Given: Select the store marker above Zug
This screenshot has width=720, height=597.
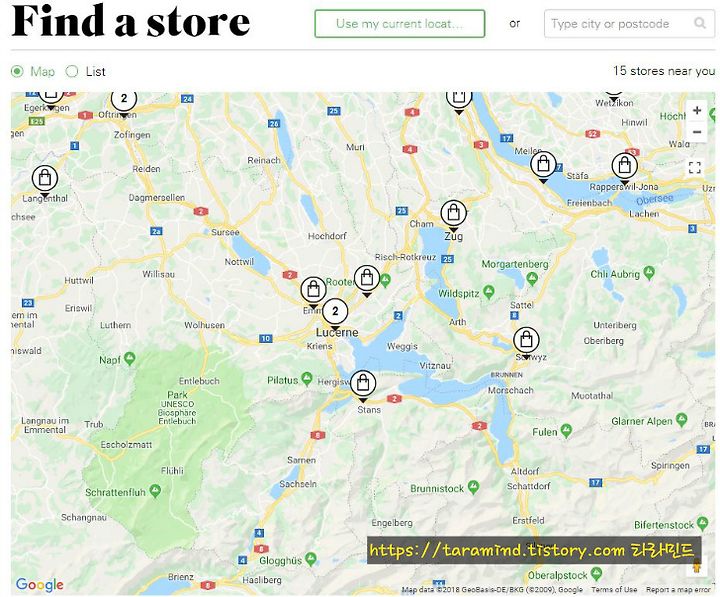Looking at the screenshot, I should pyautogui.click(x=454, y=214).
